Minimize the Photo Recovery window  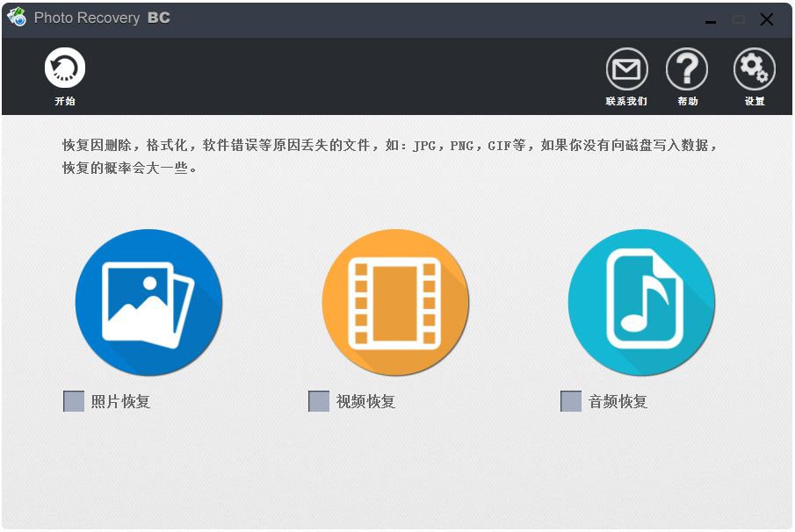(x=710, y=20)
